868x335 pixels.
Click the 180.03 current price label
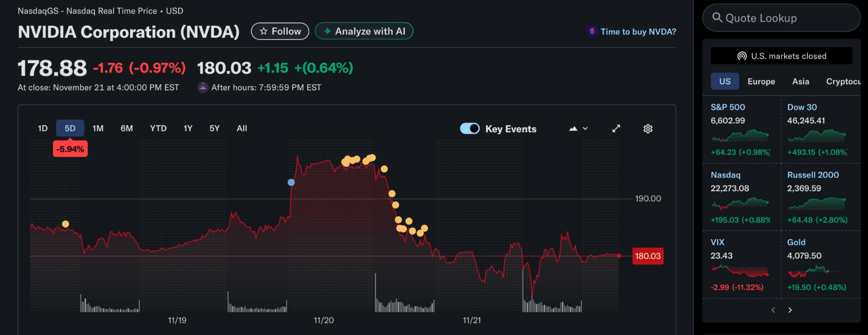coord(648,256)
